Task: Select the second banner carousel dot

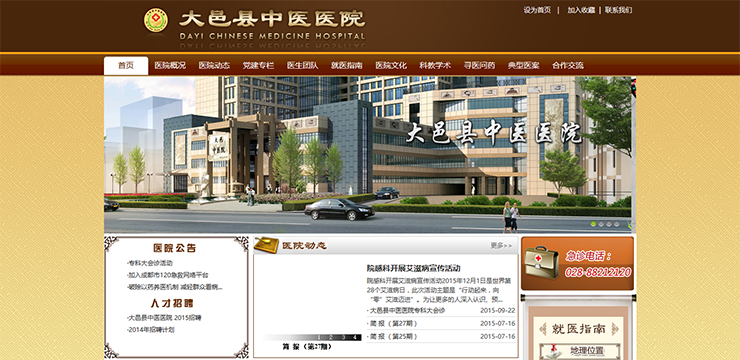Action: click(601, 224)
